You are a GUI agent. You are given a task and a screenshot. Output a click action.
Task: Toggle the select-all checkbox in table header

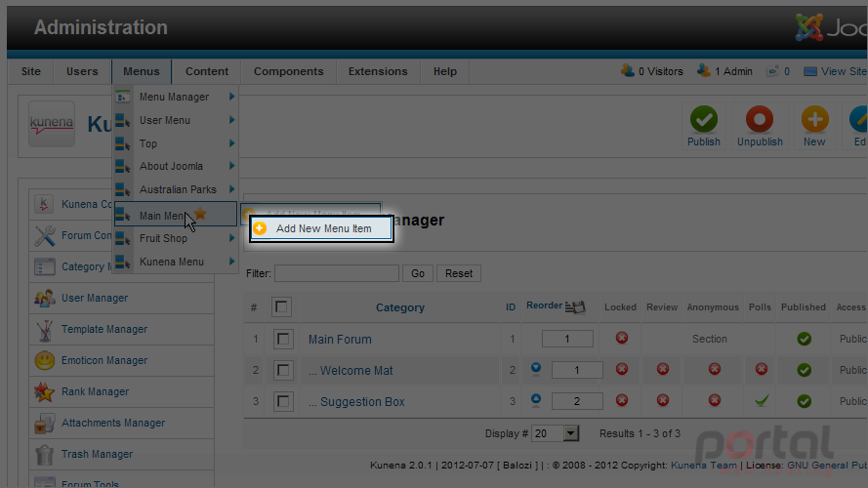coord(281,306)
